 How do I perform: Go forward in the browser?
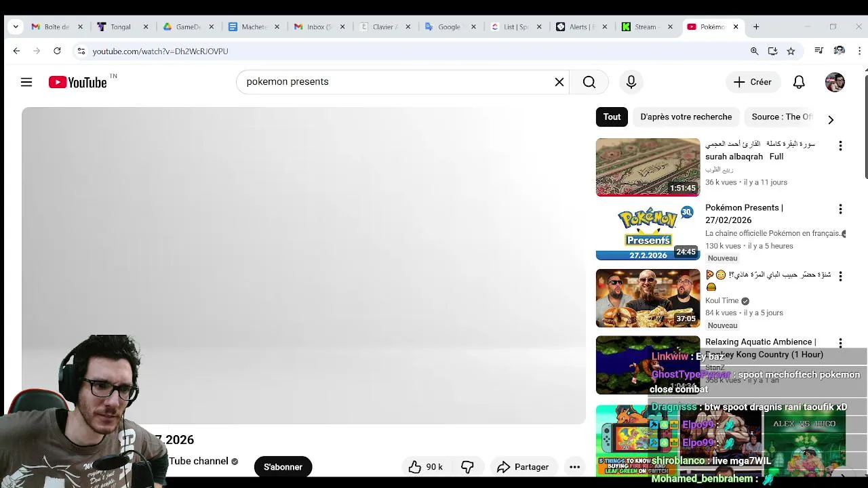[37, 51]
